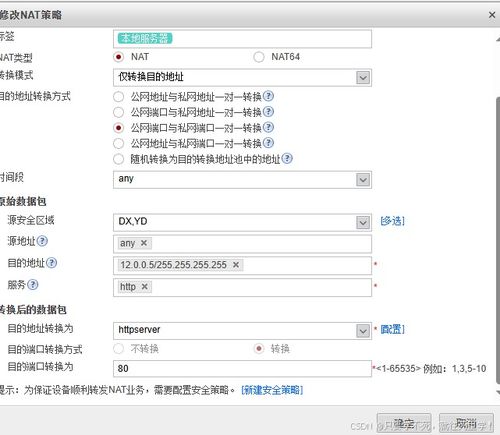The width and height of the screenshot is (500, 435).
Task: Select 随机转换为目的转换地址池中的地址 radio option
Action: click(x=118, y=159)
